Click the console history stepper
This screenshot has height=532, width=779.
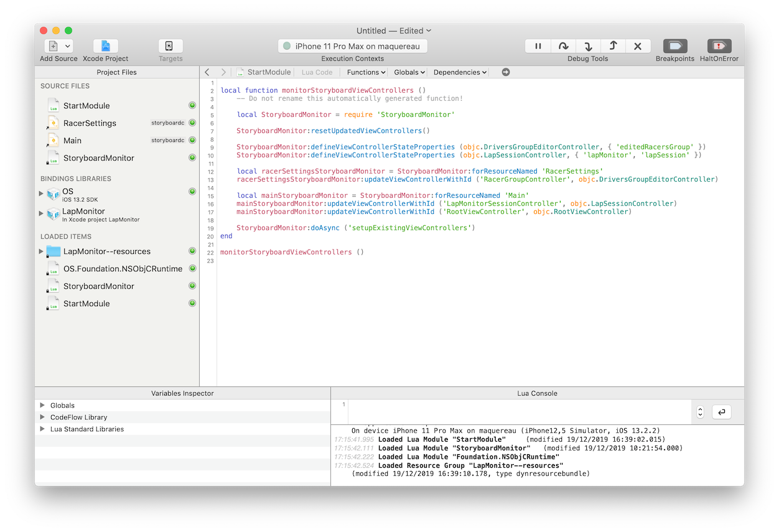coord(700,412)
